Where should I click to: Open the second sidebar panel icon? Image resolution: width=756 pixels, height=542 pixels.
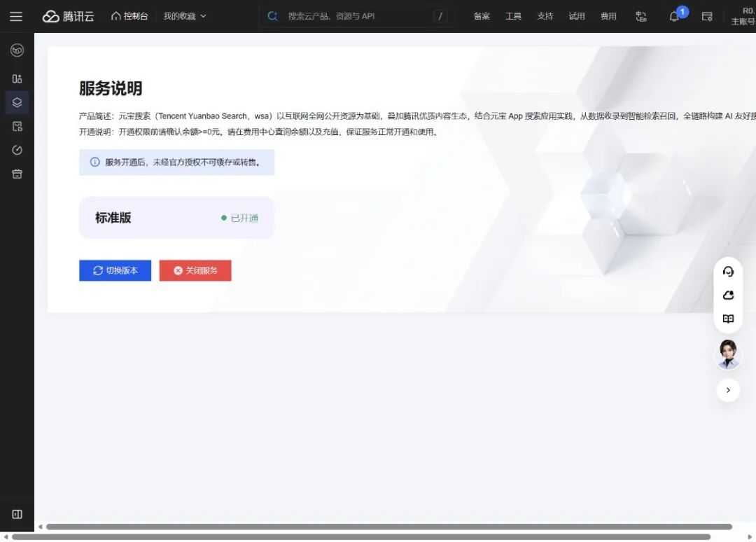[x=17, y=78]
